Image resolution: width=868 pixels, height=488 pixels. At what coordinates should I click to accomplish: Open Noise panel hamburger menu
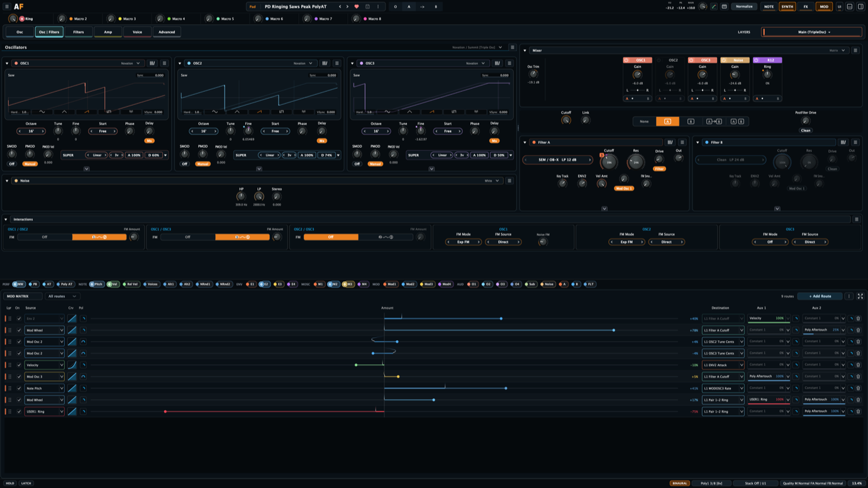(509, 180)
